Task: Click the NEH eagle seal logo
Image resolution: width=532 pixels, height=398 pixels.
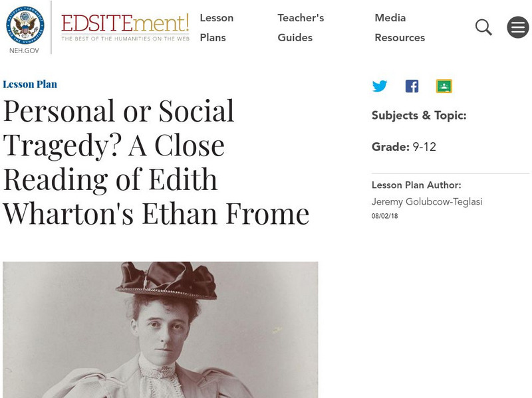Action: 25,25
